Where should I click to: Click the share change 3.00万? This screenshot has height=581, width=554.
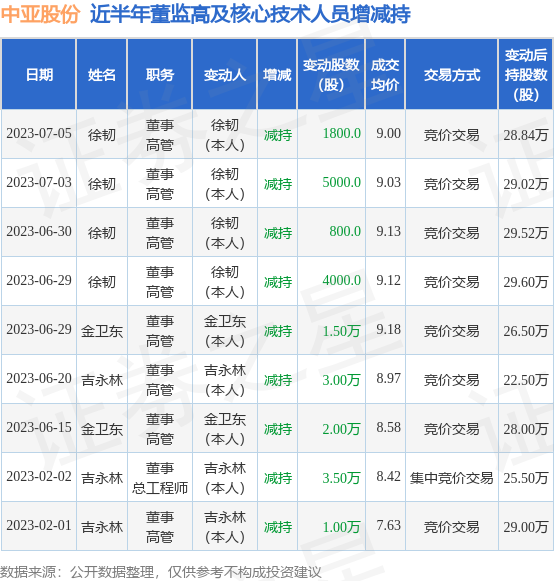[x=341, y=380]
